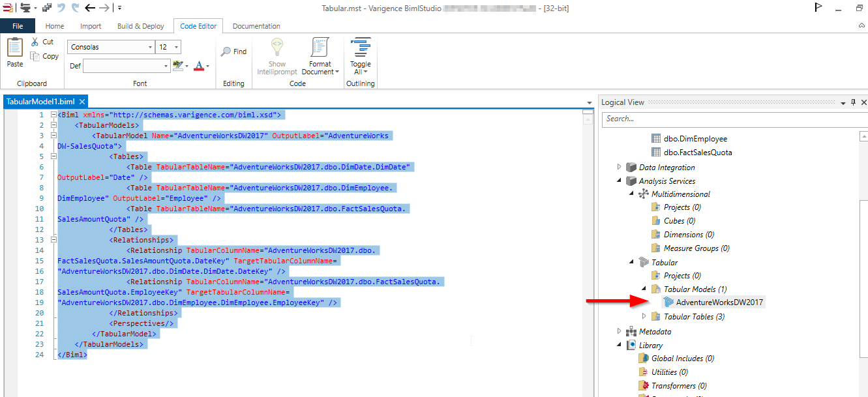Select the Global Includes (0) folder
868x397 pixels.
tap(676, 359)
